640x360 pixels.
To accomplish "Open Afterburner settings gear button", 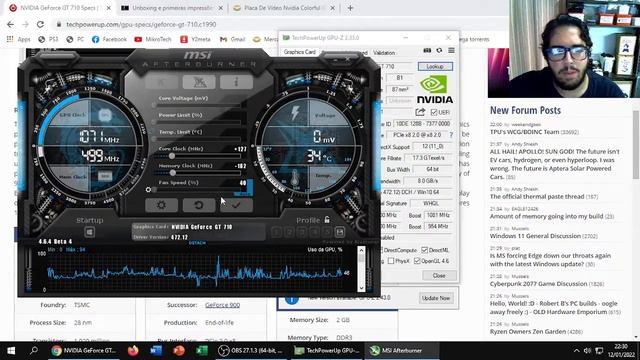I will click(x=161, y=205).
